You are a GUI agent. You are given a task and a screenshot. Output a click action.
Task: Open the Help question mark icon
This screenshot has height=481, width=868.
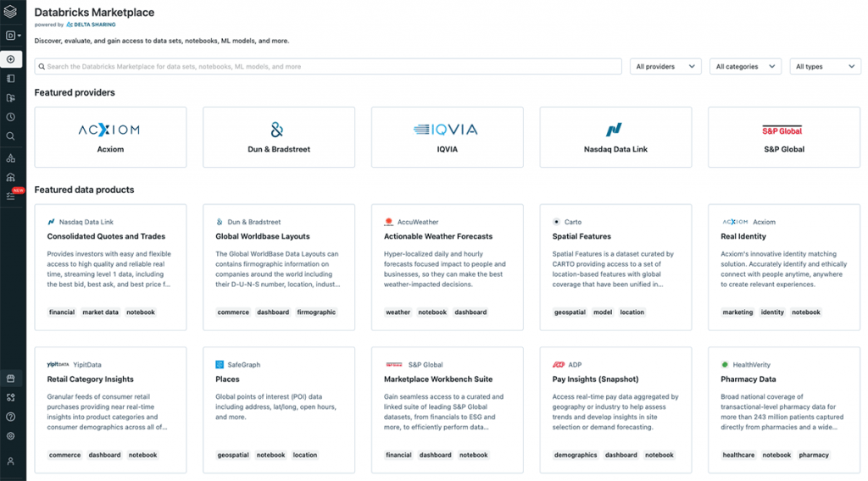click(x=10, y=417)
